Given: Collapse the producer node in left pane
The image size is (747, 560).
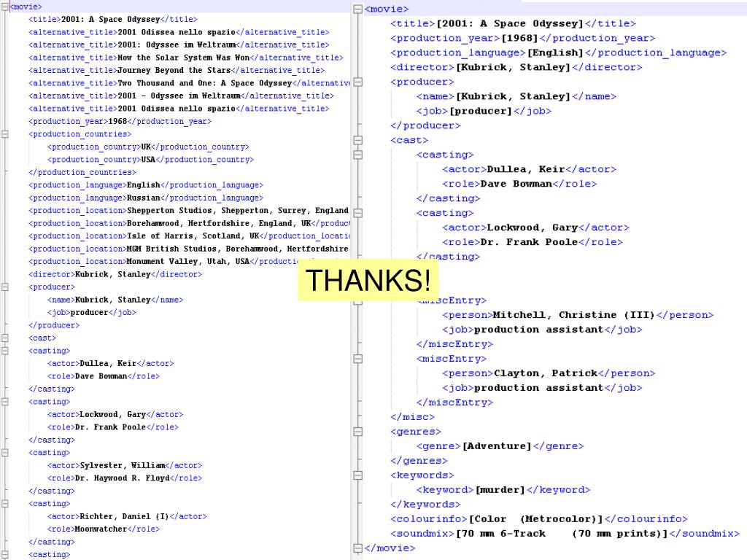Looking at the screenshot, I should tap(4, 287).
